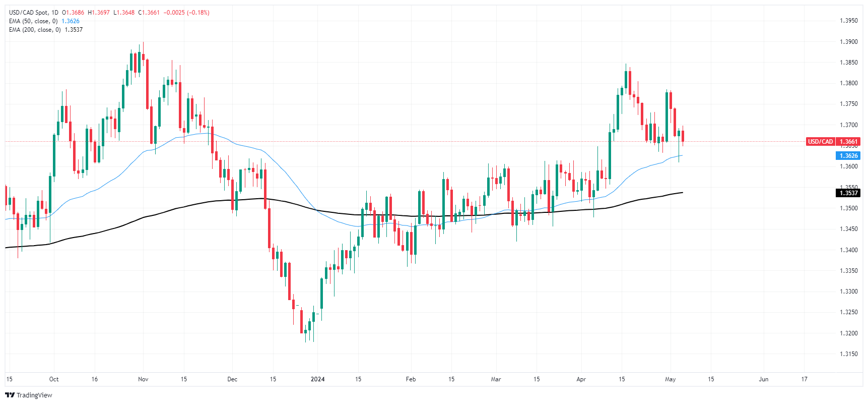
Task: Click the red USD/CAD symbol price tag
Action: tap(820, 142)
